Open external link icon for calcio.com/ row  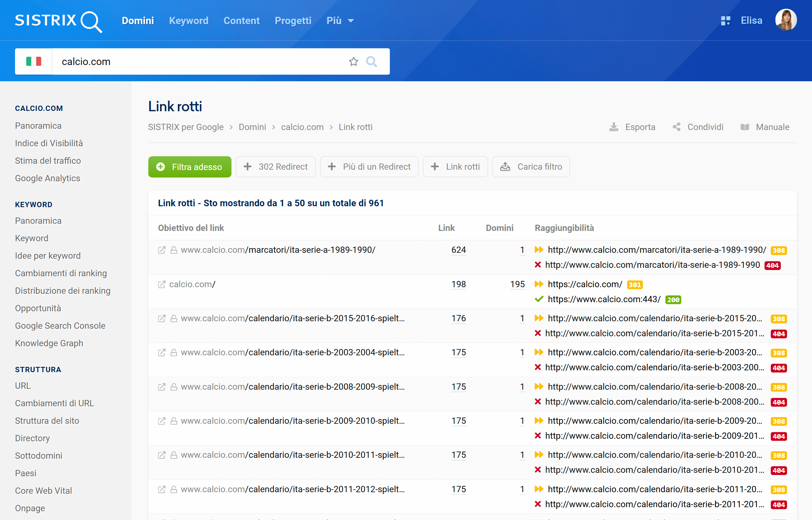[x=161, y=284]
